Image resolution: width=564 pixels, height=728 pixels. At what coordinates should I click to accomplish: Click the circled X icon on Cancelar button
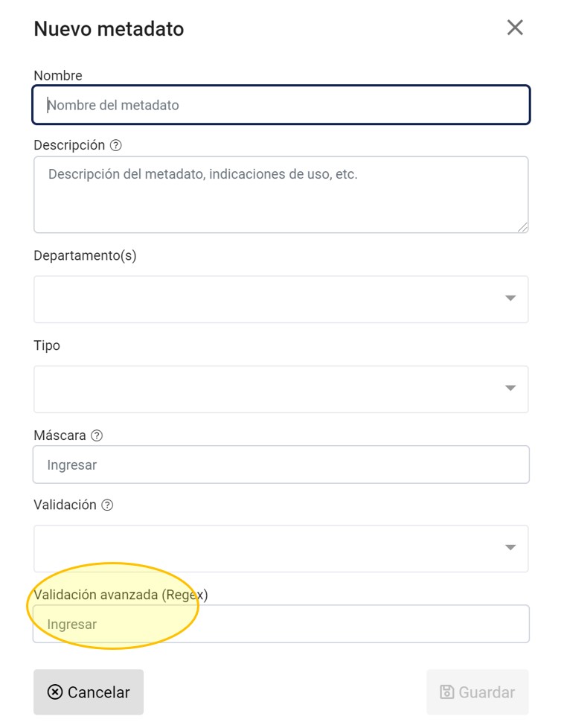coord(55,692)
